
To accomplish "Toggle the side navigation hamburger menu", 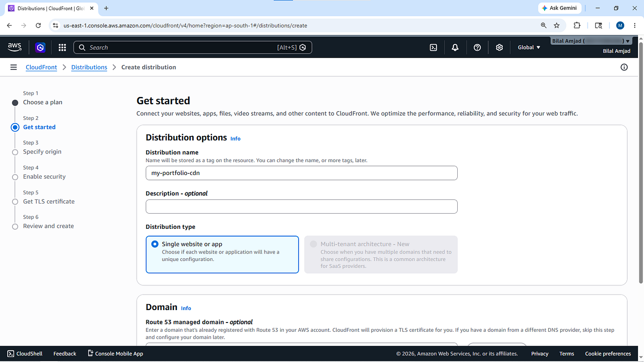I will (13, 67).
